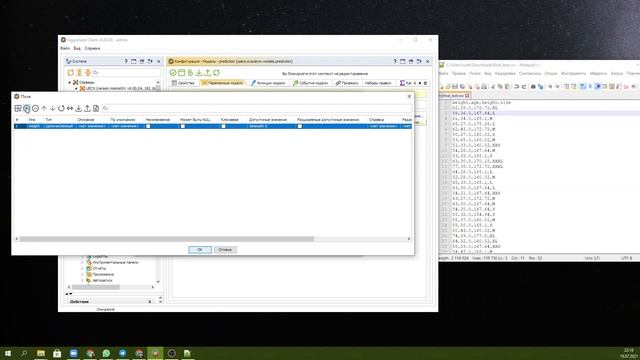640x360 pixels.
Task: Expand the Инструментальные панели tree node
Action: point(82,262)
